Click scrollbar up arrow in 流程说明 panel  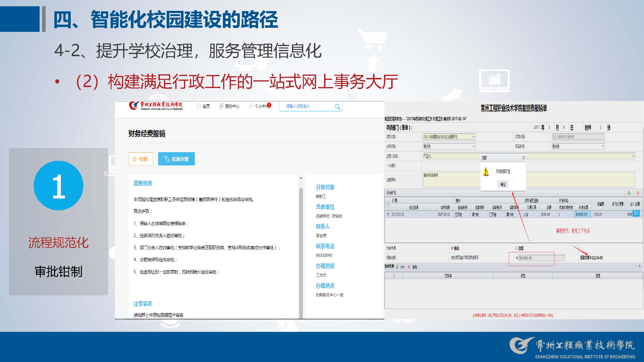tap(301, 178)
